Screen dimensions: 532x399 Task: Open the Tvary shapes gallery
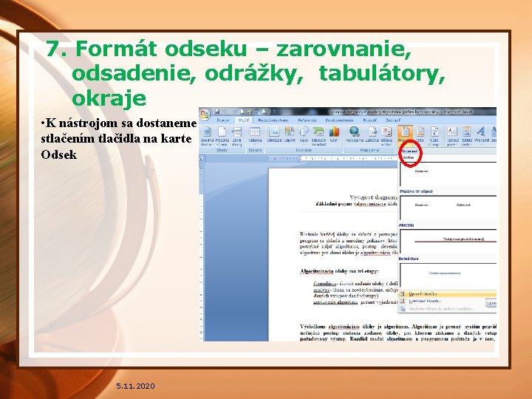pos(304,134)
